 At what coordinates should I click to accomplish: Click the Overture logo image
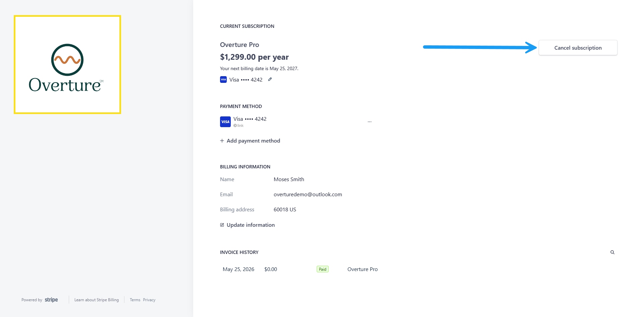(x=67, y=64)
